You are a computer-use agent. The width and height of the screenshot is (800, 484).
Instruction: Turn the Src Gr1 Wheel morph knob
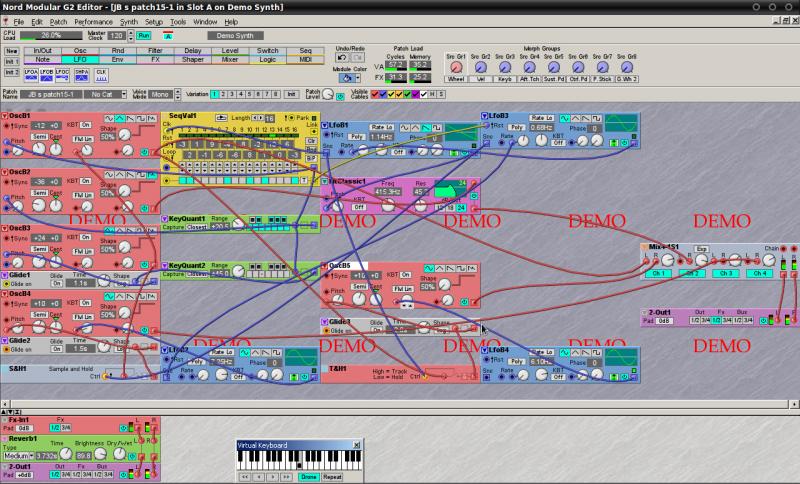[456, 67]
